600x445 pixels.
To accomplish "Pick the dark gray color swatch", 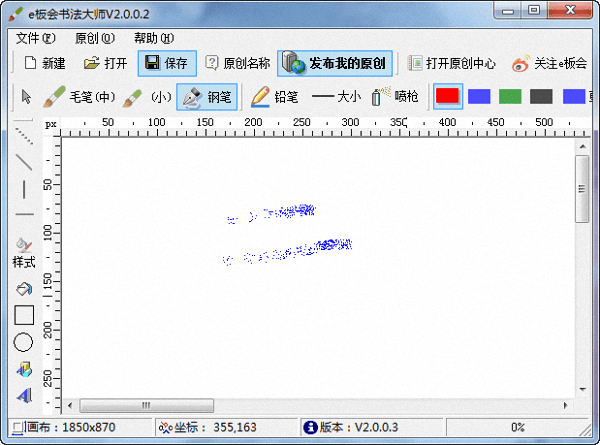I will [541, 96].
